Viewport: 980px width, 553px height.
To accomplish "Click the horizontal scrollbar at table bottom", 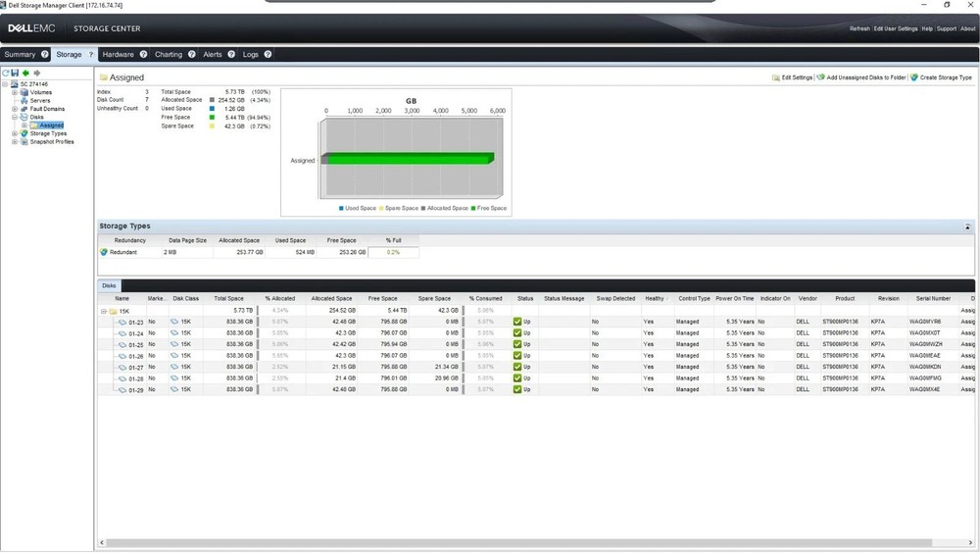I will tap(518, 542).
